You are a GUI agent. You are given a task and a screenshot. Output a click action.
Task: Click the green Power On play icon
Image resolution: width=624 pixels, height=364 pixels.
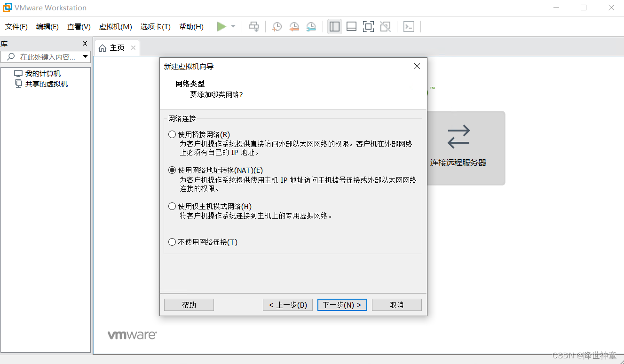[221, 27]
